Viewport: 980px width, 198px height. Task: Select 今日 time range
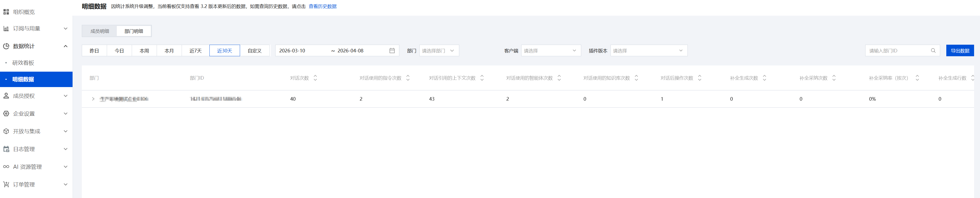tap(119, 51)
